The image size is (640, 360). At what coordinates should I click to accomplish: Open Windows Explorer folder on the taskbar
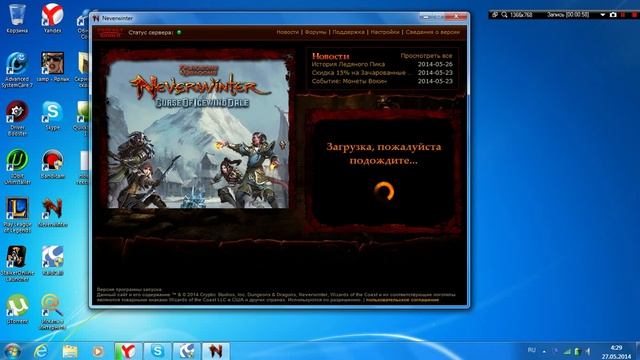click(x=70, y=351)
